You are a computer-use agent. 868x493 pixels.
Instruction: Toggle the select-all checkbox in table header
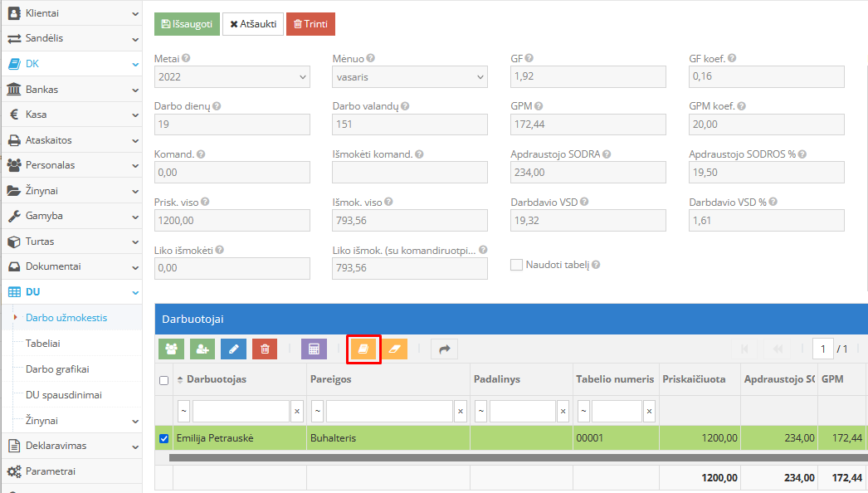(163, 380)
